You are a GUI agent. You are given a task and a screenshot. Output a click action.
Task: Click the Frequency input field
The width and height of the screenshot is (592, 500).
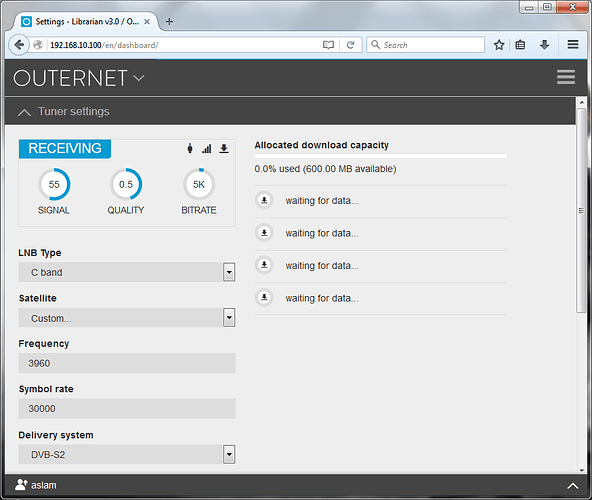[x=127, y=363]
